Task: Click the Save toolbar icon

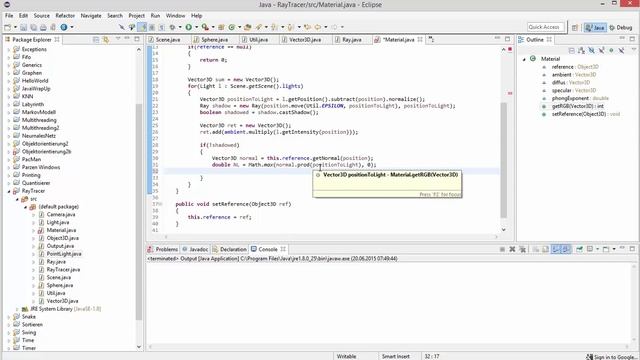Action: pyautogui.click(x=24, y=27)
